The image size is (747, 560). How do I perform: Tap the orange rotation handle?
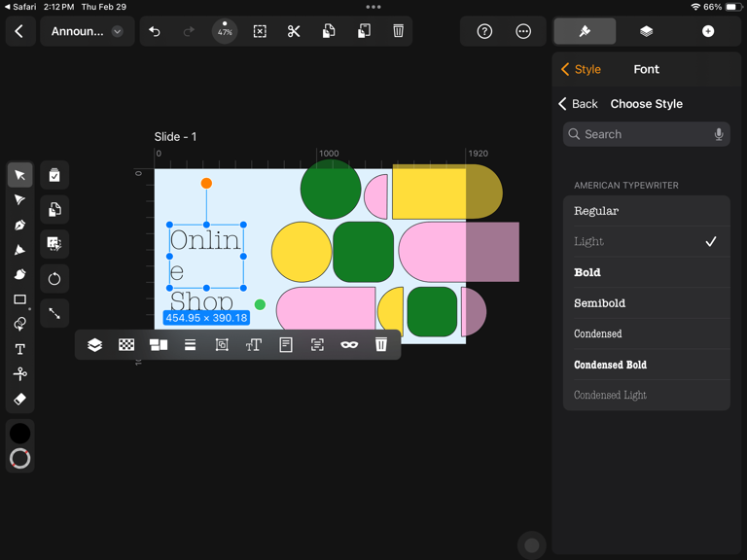[x=206, y=184]
